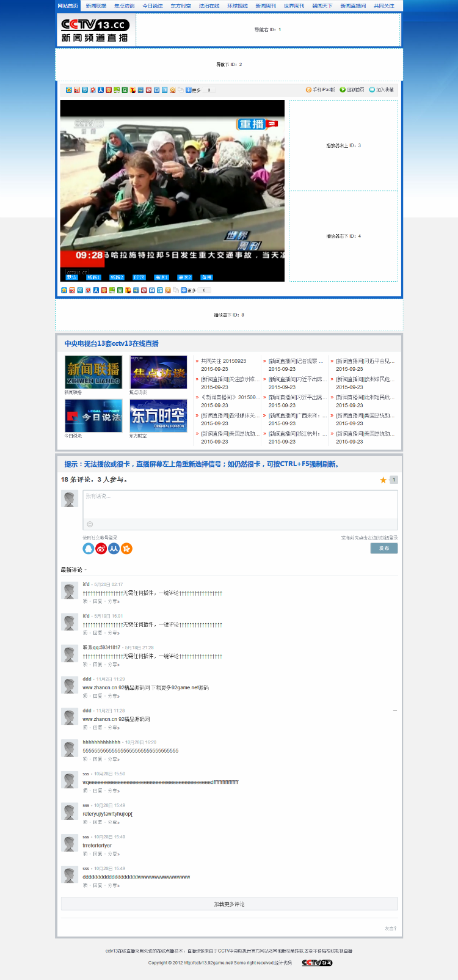Open 焦点访谈 program thumbnail
The width and height of the screenshot is (458, 980).
pyautogui.click(x=158, y=372)
